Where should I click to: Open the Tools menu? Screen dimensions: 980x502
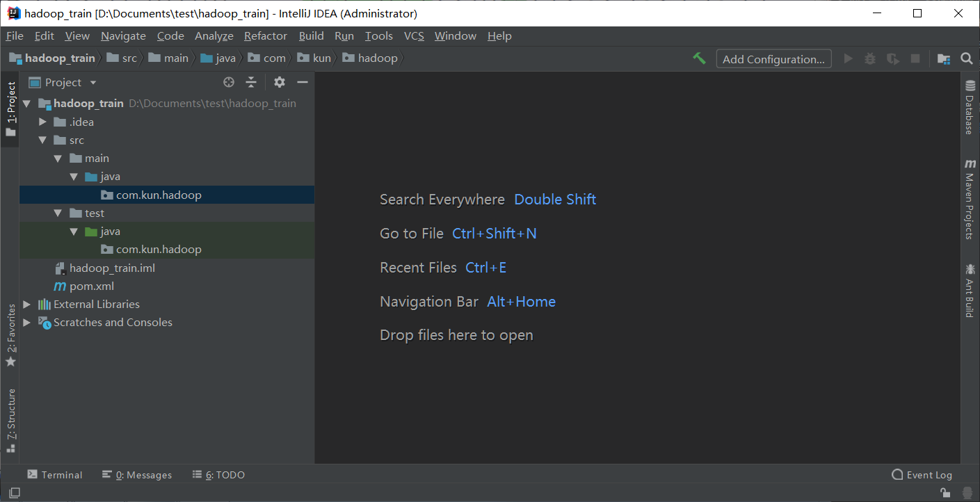(379, 36)
